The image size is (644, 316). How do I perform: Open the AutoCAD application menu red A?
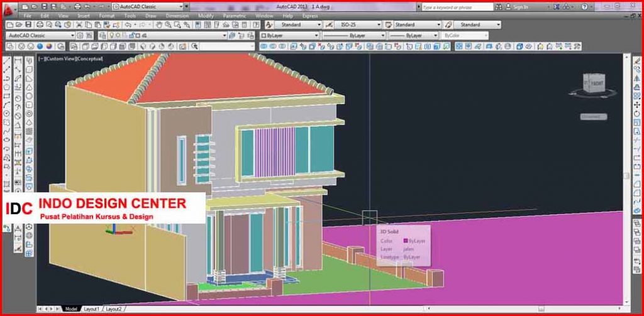[x=9, y=9]
